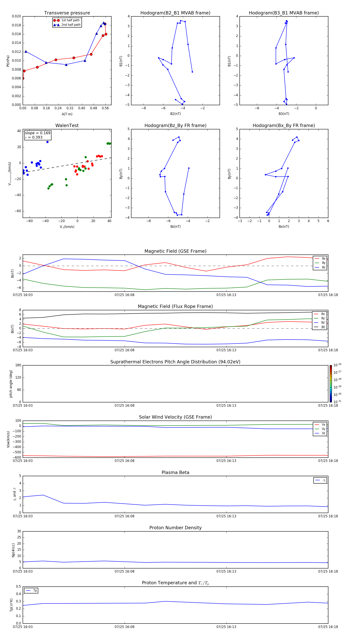Image resolution: width=351 pixels, height=644 pixels.
Task: Click the "Bx(nT)" axis label
Action: (x=284, y=227)
